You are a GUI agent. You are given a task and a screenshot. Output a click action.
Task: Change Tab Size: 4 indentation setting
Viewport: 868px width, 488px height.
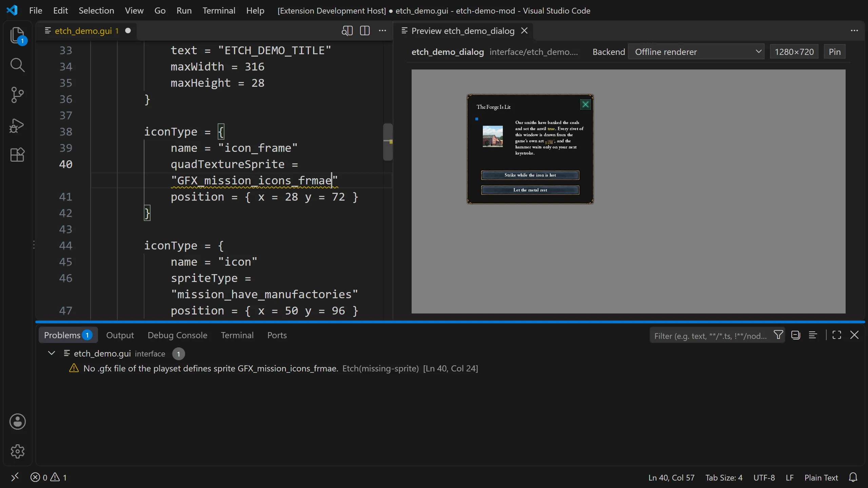724,477
